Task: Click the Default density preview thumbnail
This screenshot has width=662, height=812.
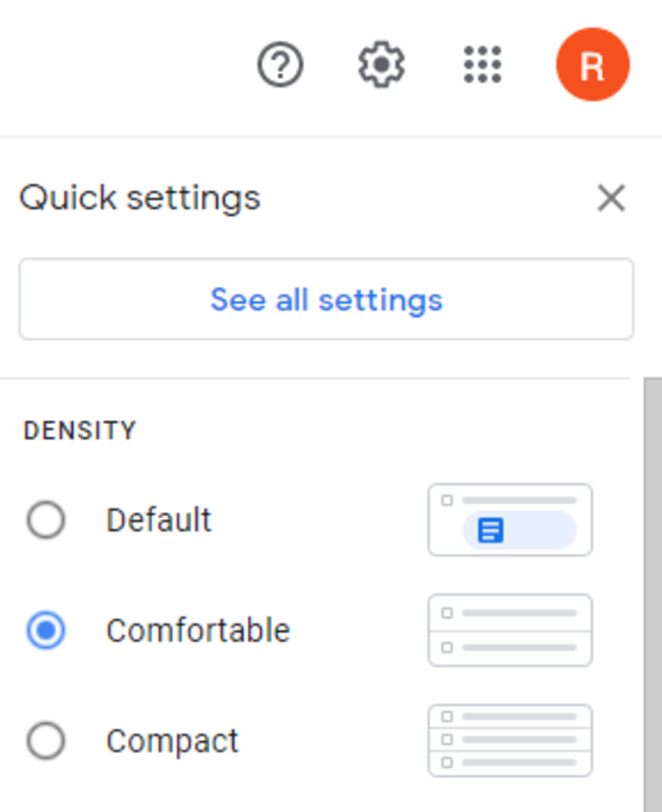Action: click(x=510, y=520)
